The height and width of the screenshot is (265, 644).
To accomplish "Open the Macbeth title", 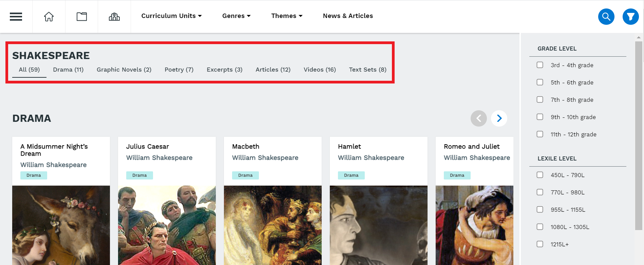I will point(246,147).
